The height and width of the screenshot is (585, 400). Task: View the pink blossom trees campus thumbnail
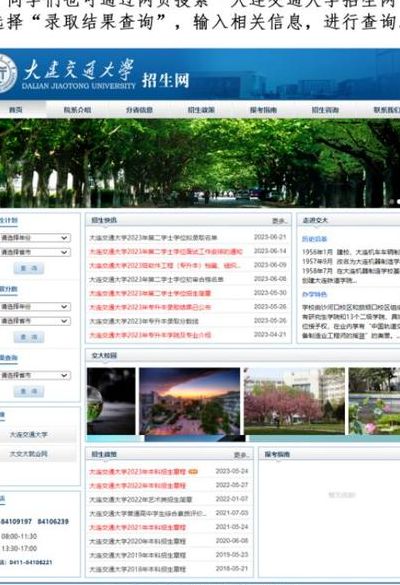click(294, 401)
